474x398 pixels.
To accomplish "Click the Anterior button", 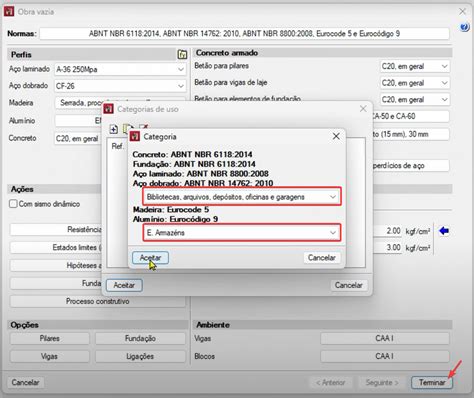I will 331,382.
